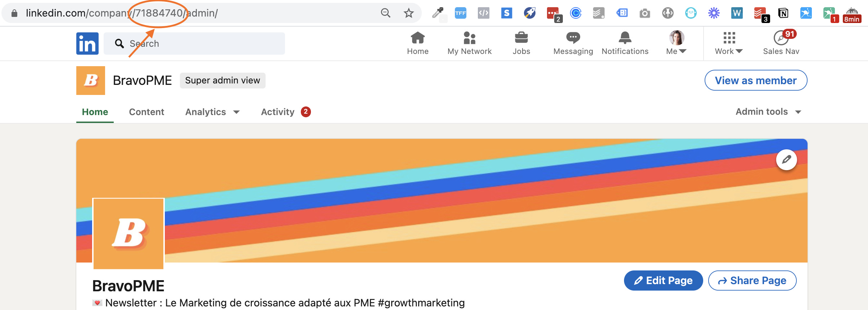This screenshot has height=310, width=868.
Task: Open Sales Nav compass icon
Action: click(781, 38)
